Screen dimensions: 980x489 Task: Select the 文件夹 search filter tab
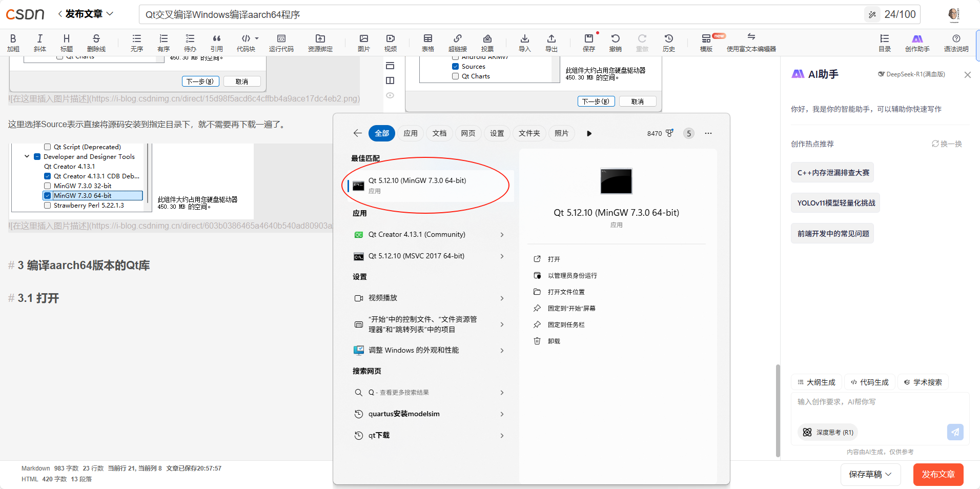coord(529,133)
